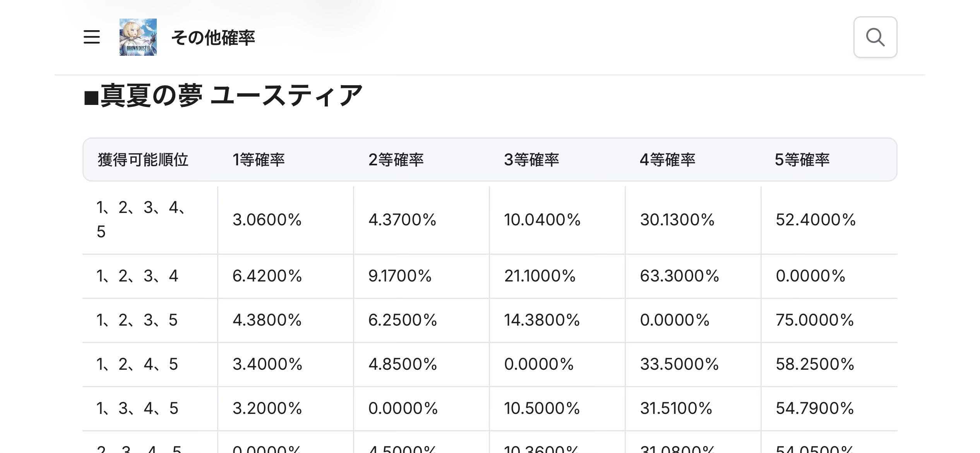Viewport: 980px width, 453px height.
Task: Click the 75.0000% cell
Action: 815,320
